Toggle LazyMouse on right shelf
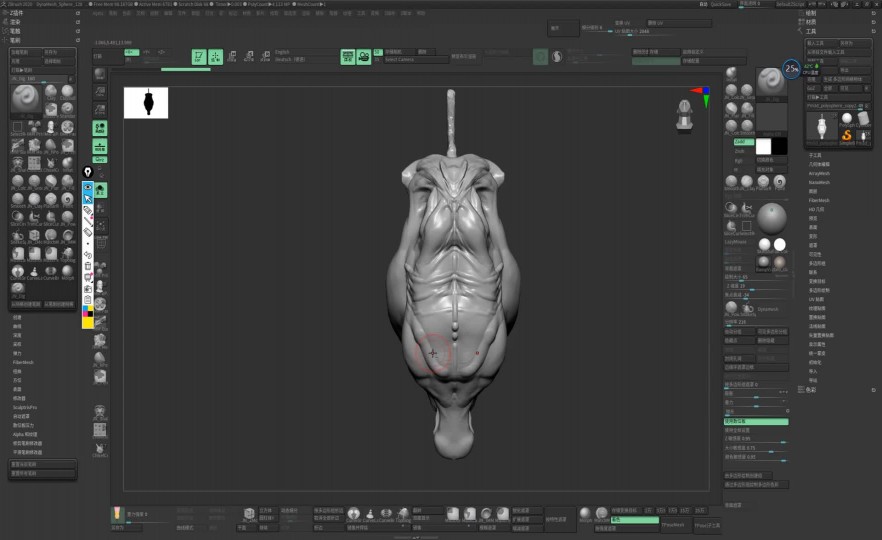 click(x=736, y=242)
